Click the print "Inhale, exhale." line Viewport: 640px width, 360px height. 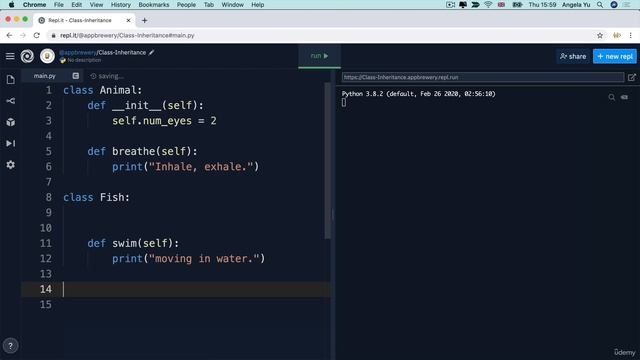pyautogui.click(x=185, y=167)
